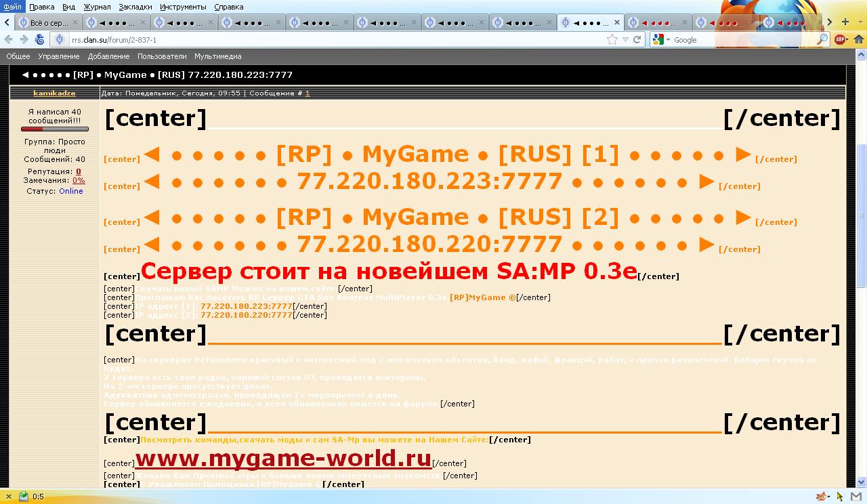Open the kamikadze user profile link
Screen dimensions: 867x504
tap(55, 93)
